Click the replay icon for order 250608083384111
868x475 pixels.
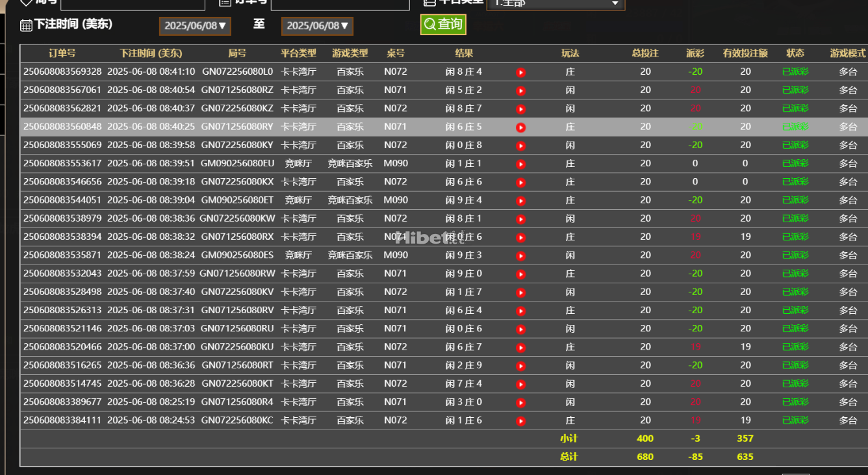520,421
